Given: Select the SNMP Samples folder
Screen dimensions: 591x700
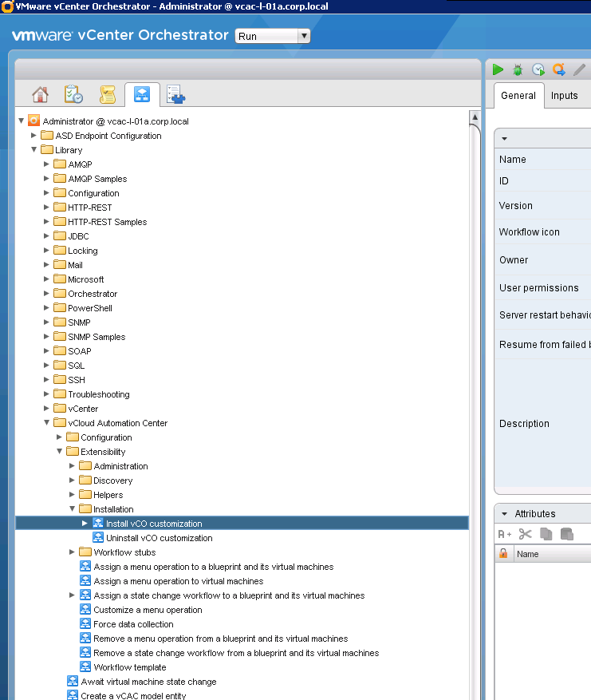Looking at the screenshot, I should click(x=97, y=337).
